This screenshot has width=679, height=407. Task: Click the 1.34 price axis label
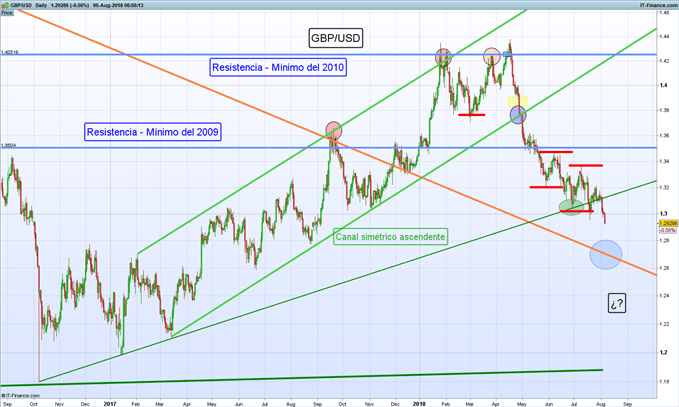tap(665, 162)
